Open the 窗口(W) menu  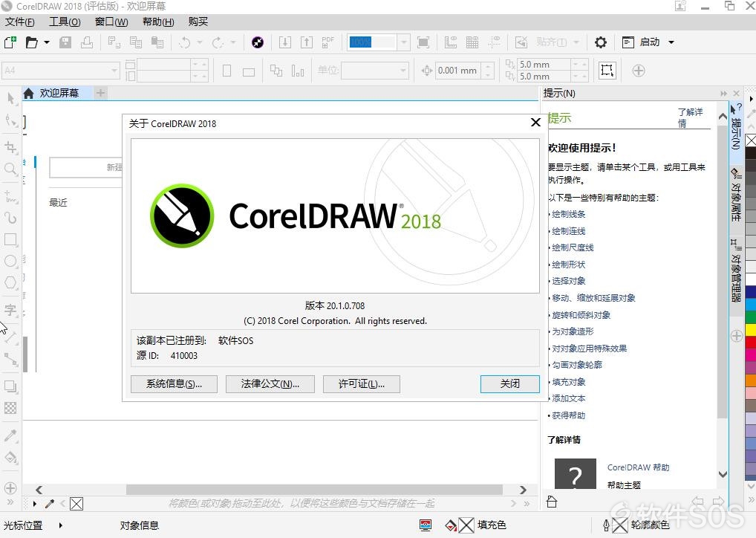111,22
